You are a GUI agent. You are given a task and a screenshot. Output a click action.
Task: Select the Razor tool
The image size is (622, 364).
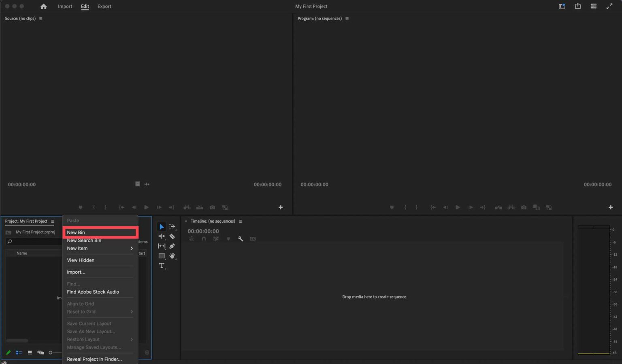172,236
